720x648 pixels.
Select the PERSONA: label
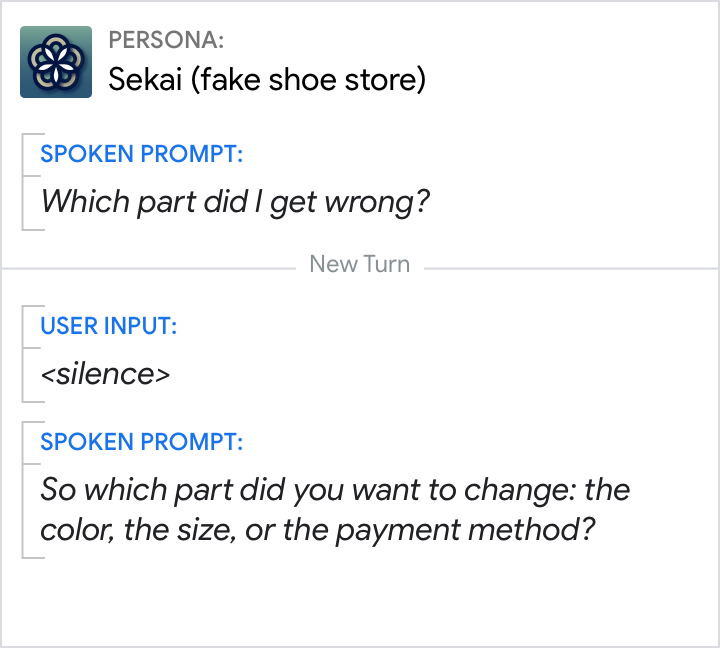pos(166,41)
